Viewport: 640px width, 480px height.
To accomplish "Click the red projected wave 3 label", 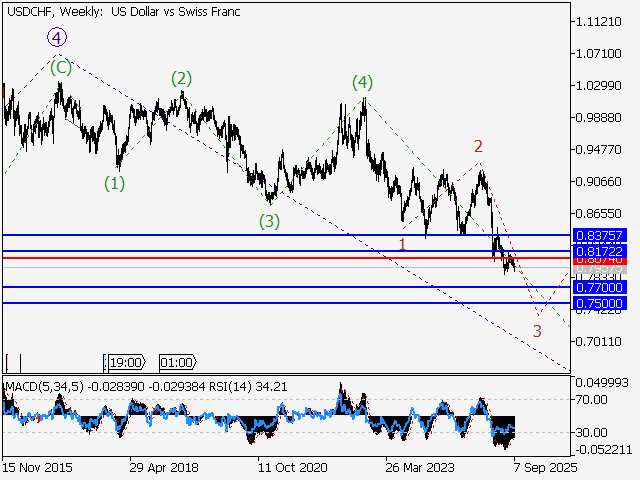I will pos(537,331).
